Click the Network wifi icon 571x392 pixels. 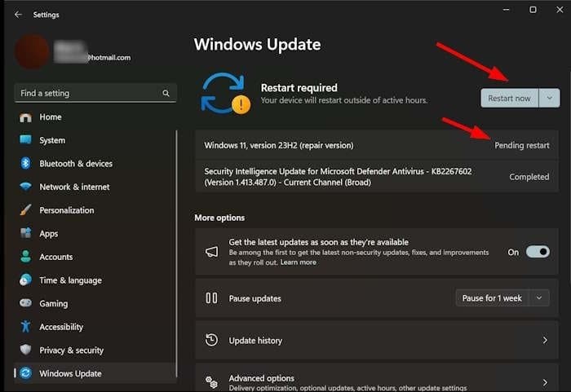(x=25, y=187)
